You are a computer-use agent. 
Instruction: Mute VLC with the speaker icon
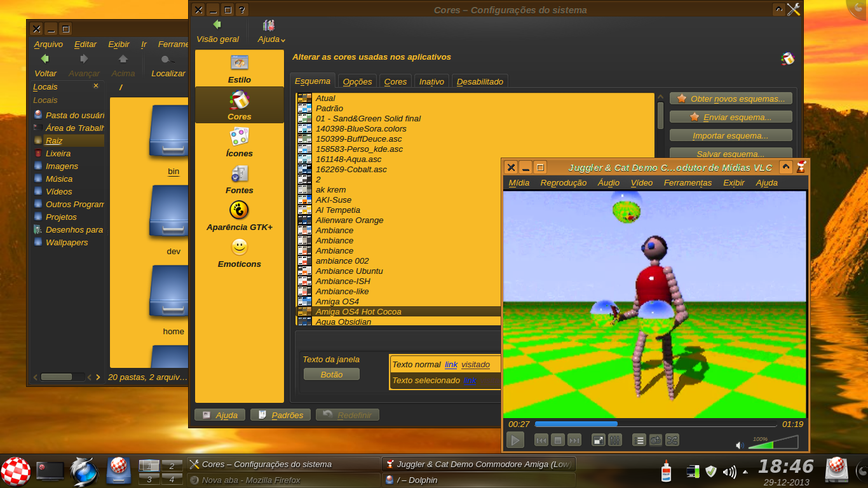740,445
